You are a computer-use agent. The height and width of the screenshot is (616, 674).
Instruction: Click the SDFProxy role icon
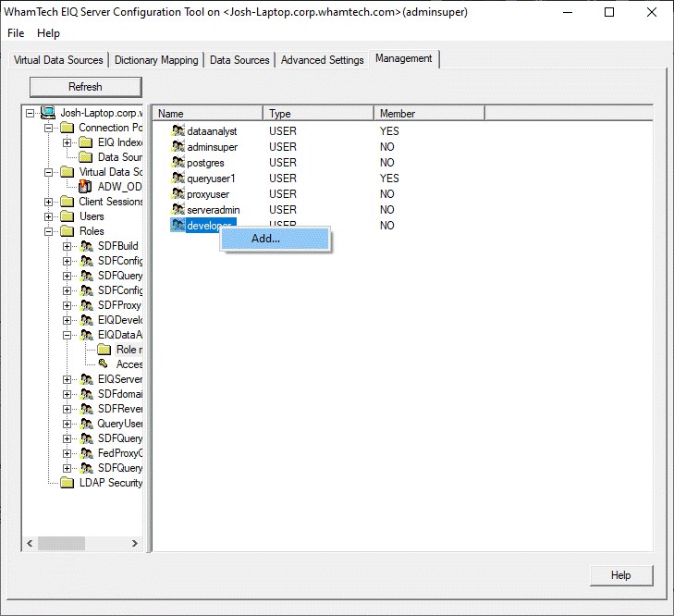(86, 305)
